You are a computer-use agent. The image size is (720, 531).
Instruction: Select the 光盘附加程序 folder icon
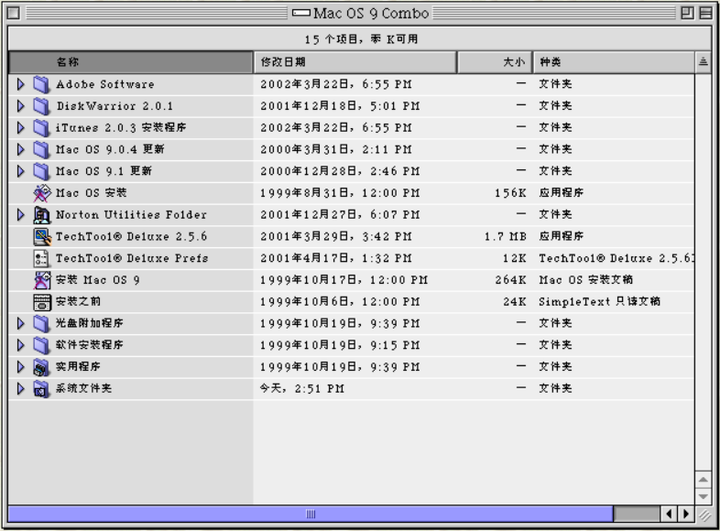point(41,323)
